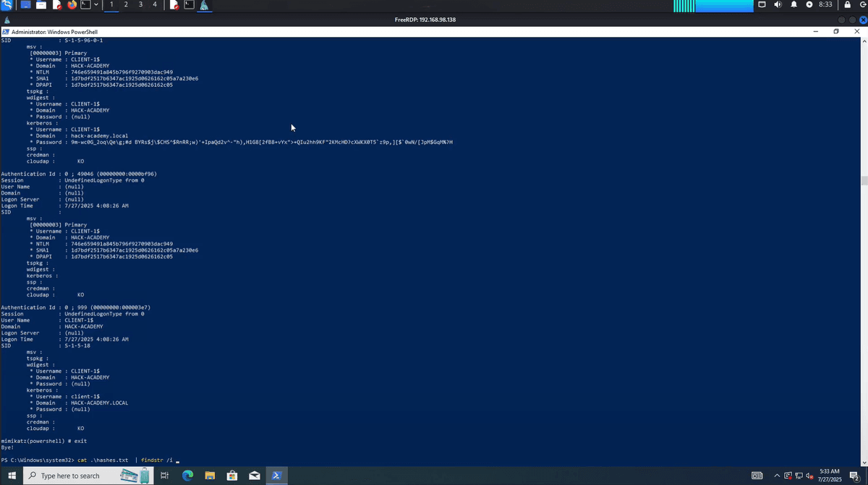Open Windows Task View
Viewport: 868px width, 485px height.
pyautogui.click(x=165, y=476)
